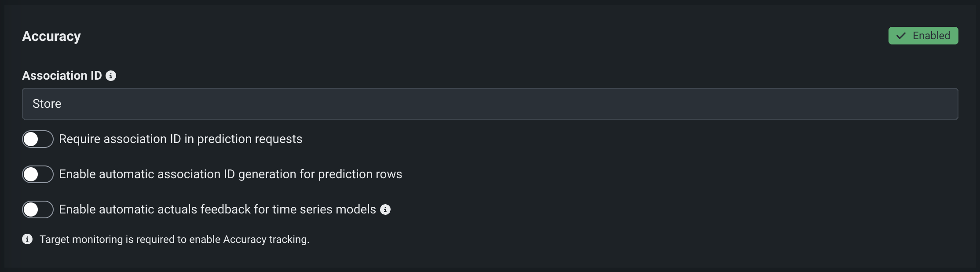The height and width of the screenshot is (272, 980).
Task: Toggle Require association ID in prediction requests
Action: (x=38, y=139)
